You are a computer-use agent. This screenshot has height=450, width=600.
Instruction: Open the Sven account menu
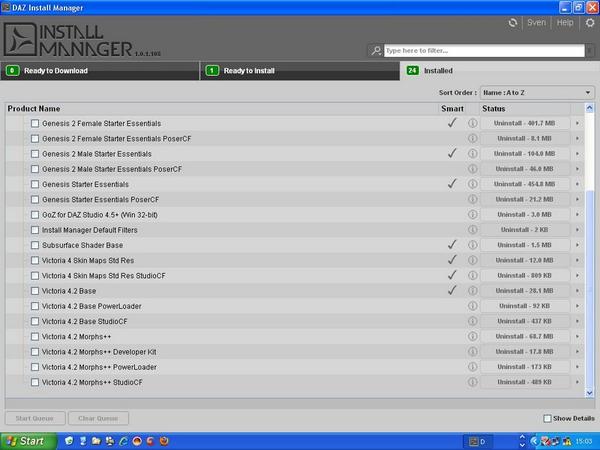point(536,23)
